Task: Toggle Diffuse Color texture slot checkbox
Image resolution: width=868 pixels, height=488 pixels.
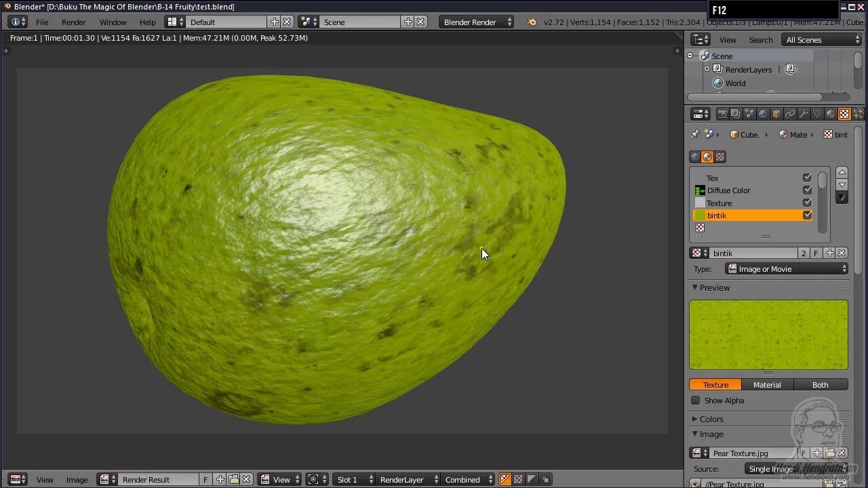Action: pos(807,190)
